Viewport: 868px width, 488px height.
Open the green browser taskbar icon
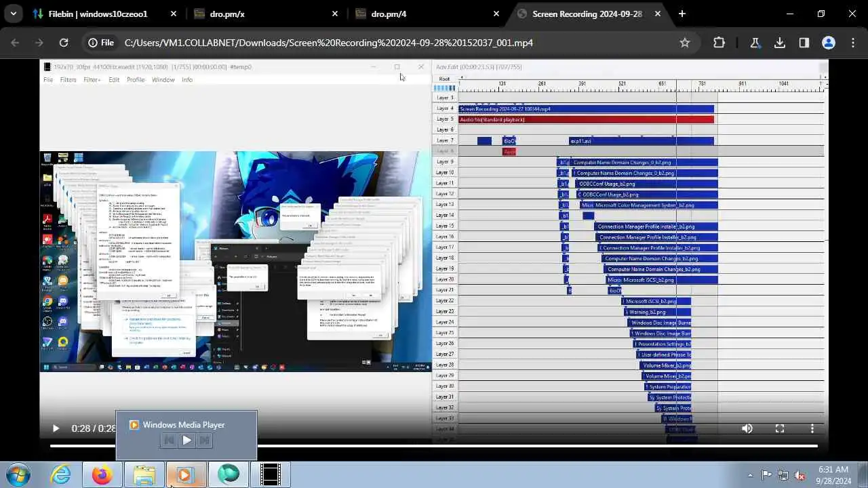click(x=229, y=474)
